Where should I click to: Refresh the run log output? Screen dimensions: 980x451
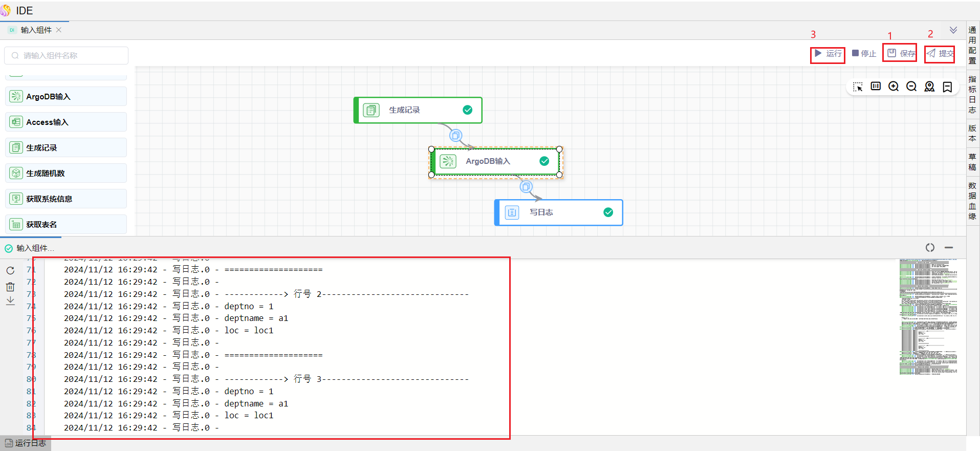10,270
